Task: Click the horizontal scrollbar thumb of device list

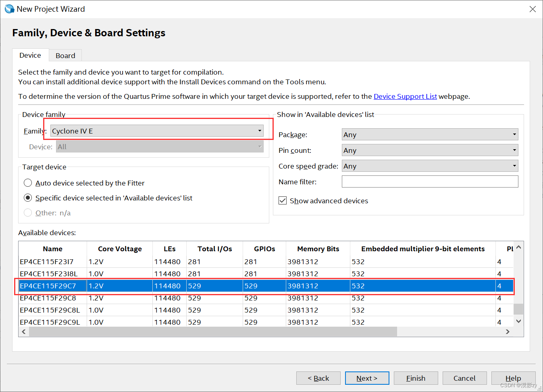Action: click(x=213, y=332)
